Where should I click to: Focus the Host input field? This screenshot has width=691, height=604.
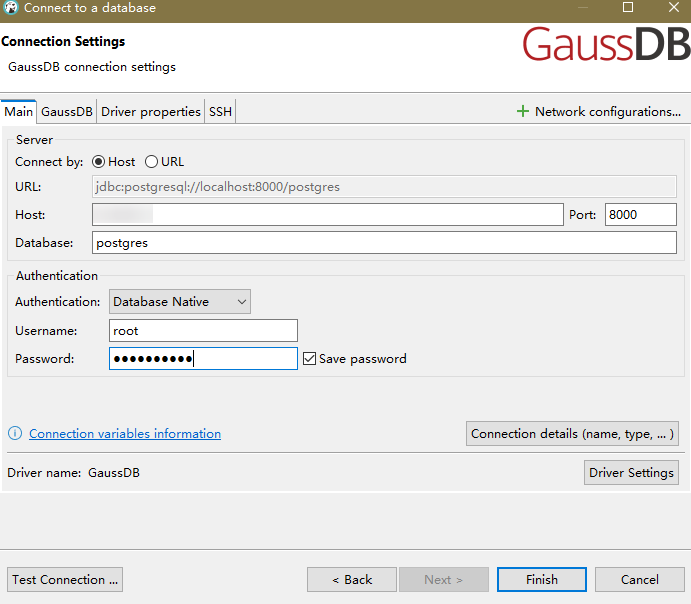click(x=328, y=215)
